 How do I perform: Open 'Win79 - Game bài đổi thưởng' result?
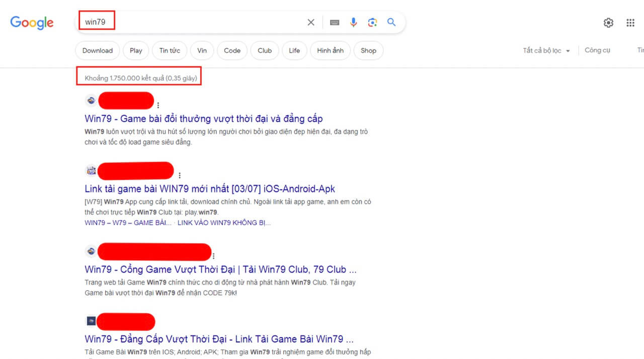point(204,119)
